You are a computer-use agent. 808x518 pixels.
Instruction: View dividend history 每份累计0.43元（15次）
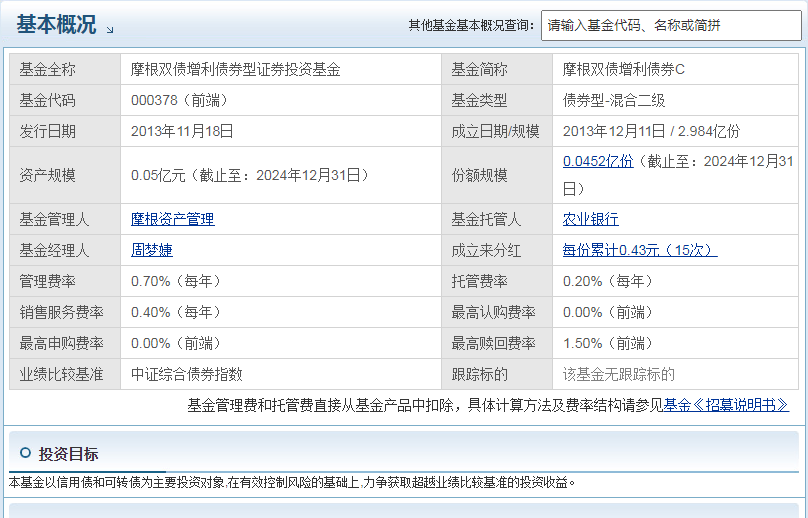pyautogui.click(x=639, y=250)
